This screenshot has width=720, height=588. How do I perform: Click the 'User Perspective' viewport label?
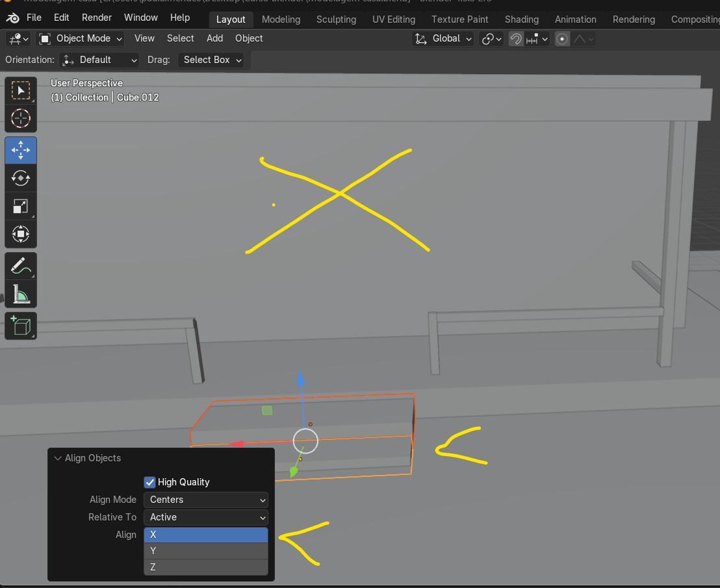click(87, 83)
